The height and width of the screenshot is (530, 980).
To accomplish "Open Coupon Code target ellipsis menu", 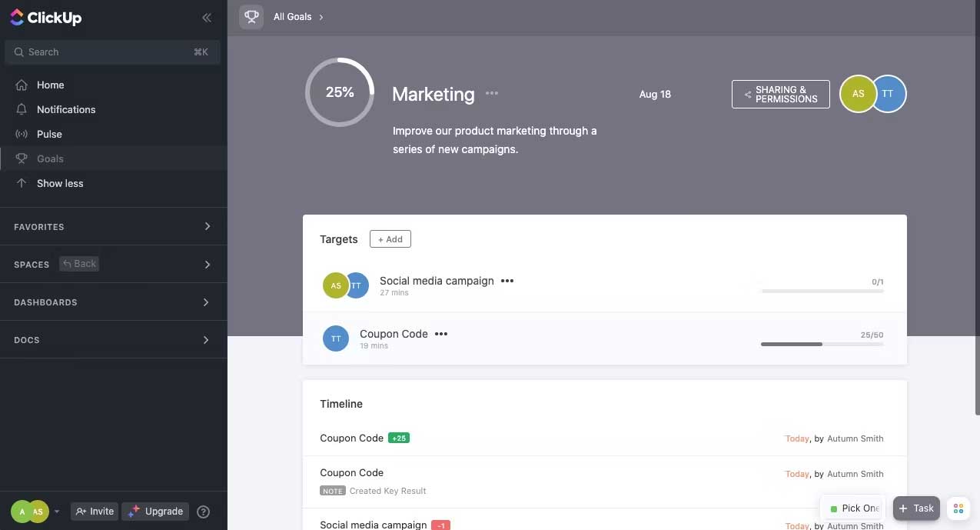I will pyautogui.click(x=441, y=334).
